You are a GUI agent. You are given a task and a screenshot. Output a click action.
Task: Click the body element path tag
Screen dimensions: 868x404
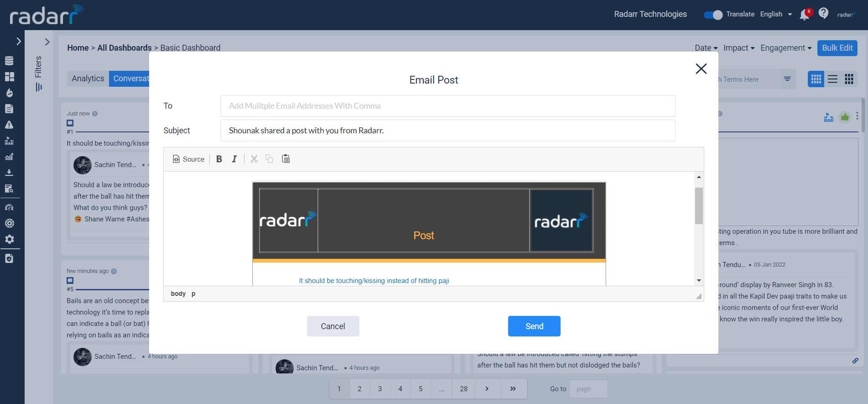pyautogui.click(x=178, y=294)
